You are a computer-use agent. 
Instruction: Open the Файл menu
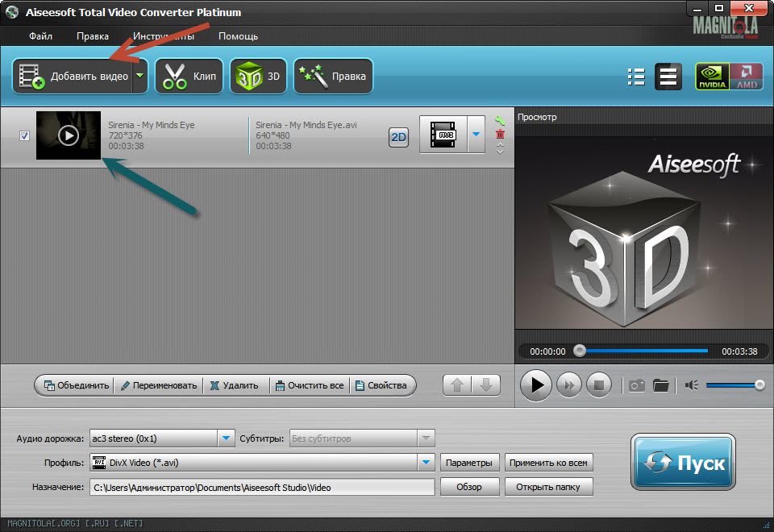tap(40, 36)
